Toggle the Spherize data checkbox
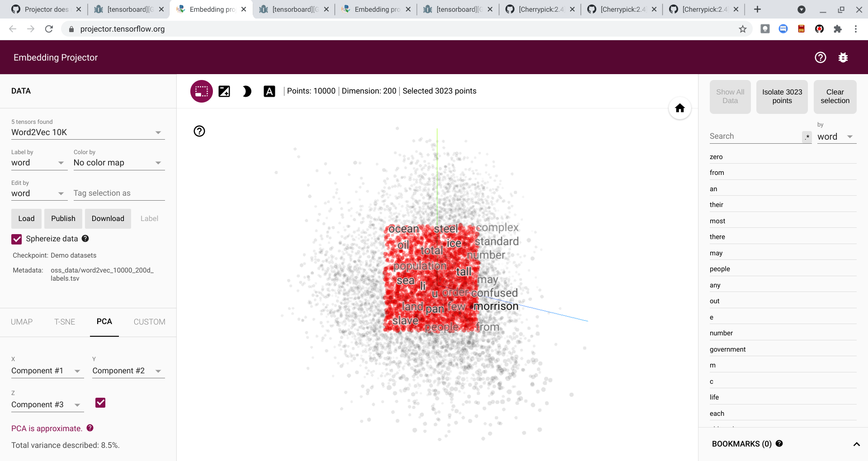868x461 pixels. [x=17, y=239]
